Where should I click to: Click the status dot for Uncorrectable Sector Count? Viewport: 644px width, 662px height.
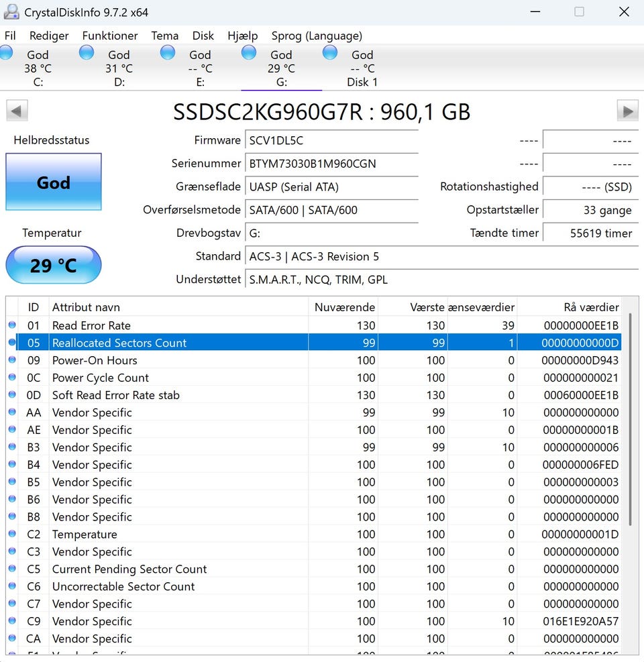click(12, 586)
